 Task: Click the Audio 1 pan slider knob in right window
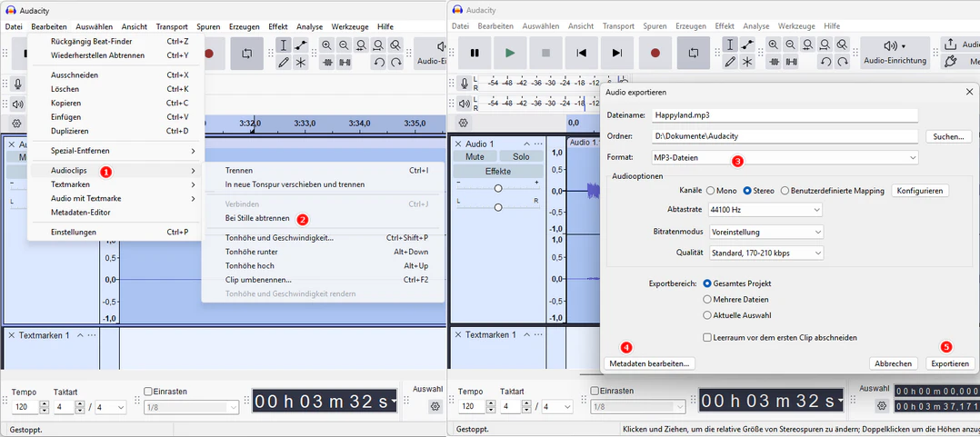click(498, 207)
